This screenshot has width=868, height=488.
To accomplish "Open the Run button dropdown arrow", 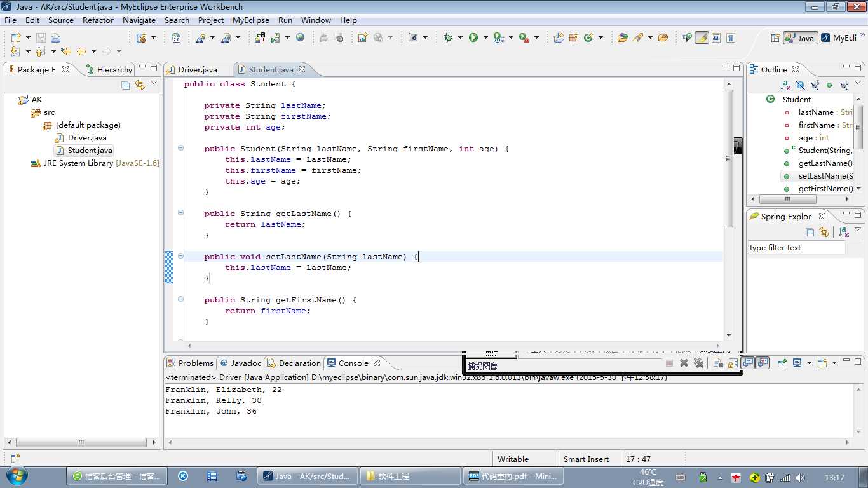I will point(485,38).
